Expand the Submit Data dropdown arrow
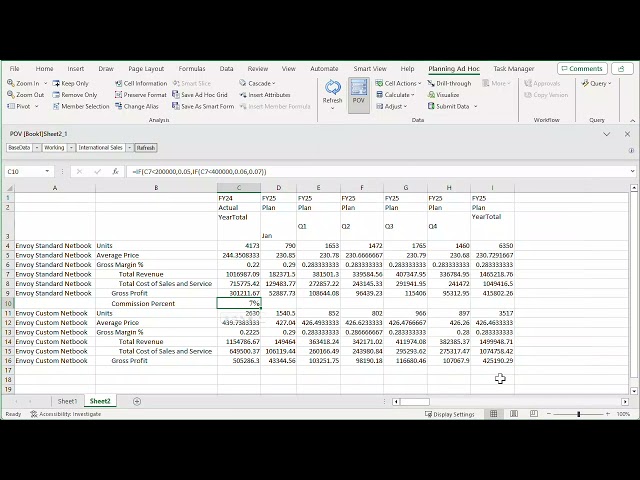The width and height of the screenshot is (640, 480). pyautogui.click(x=476, y=106)
